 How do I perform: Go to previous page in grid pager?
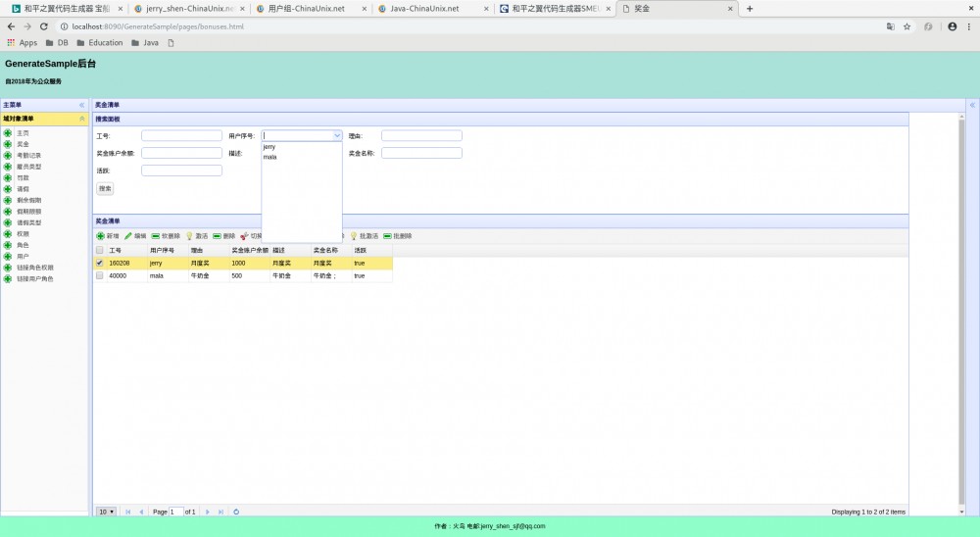click(x=141, y=512)
